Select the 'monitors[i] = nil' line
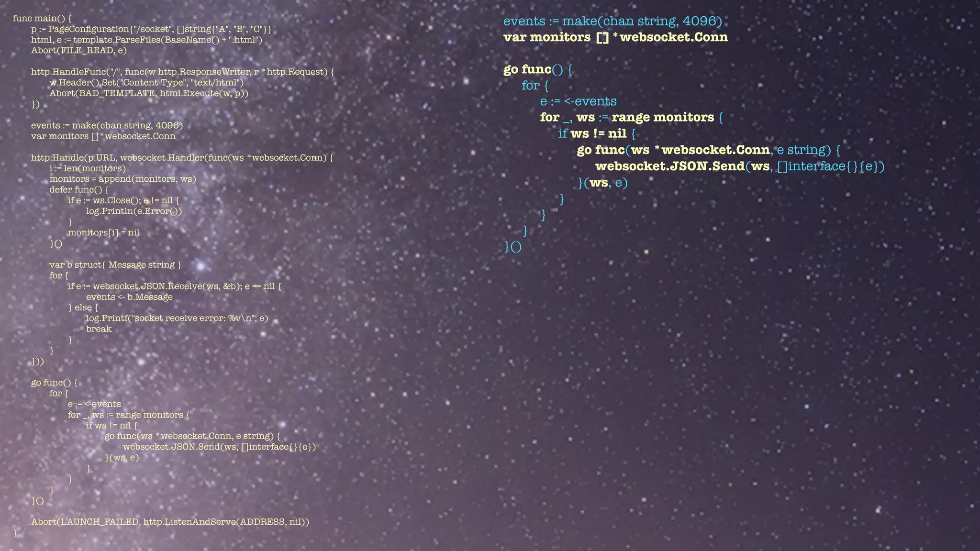The width and height of the screenshot is (980, 551). coord(103,232)
